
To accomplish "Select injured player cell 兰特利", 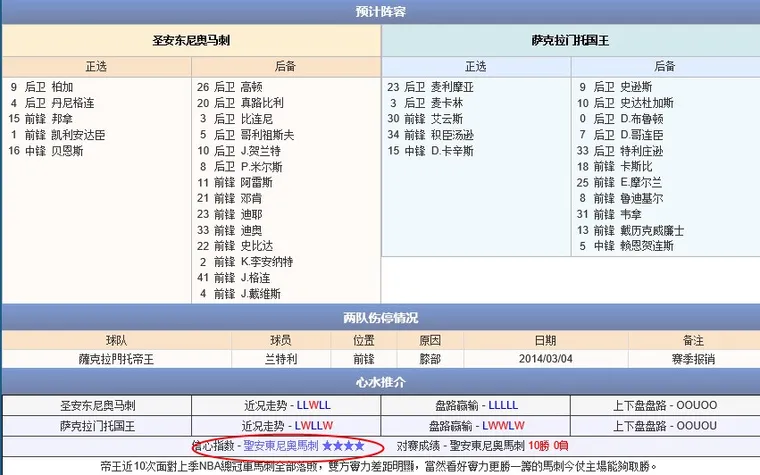I will coord(281,359).
